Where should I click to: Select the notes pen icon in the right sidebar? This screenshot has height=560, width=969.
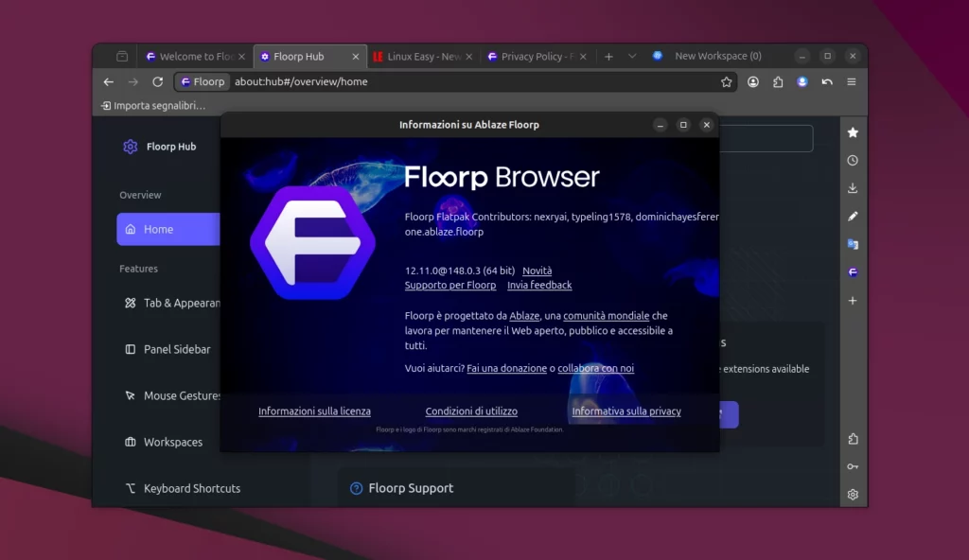click(x=853, y=216)
